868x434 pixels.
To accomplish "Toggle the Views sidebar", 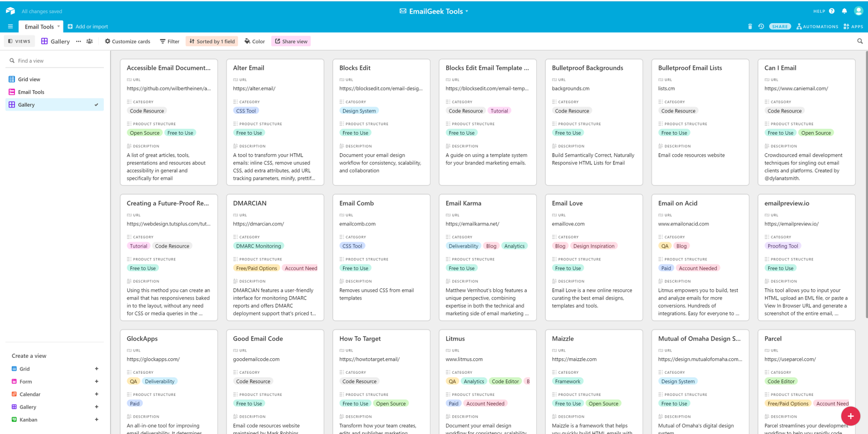I will [19, 41].
